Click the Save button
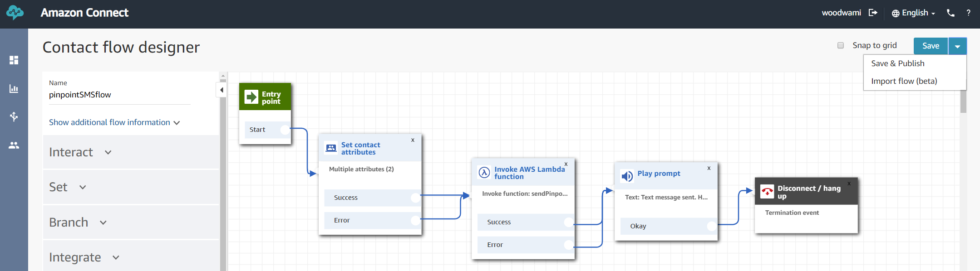 931,46
